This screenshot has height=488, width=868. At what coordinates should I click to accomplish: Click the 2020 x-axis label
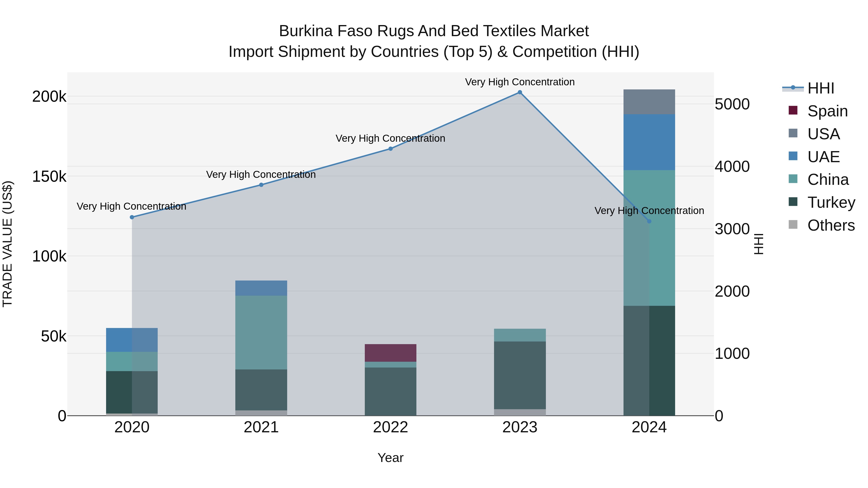pos(132,427)
